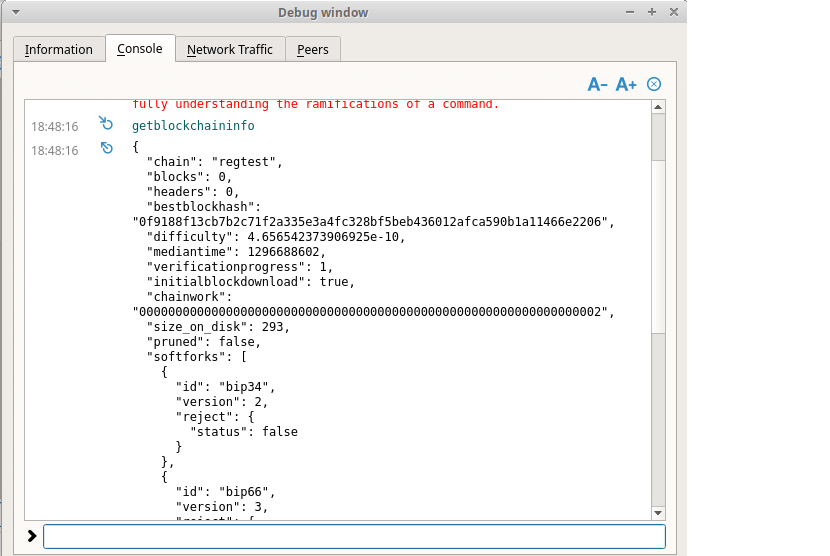Select the Console tab
Image resolution: width=830 pixels, height=556 pixels.
[140, 49]
